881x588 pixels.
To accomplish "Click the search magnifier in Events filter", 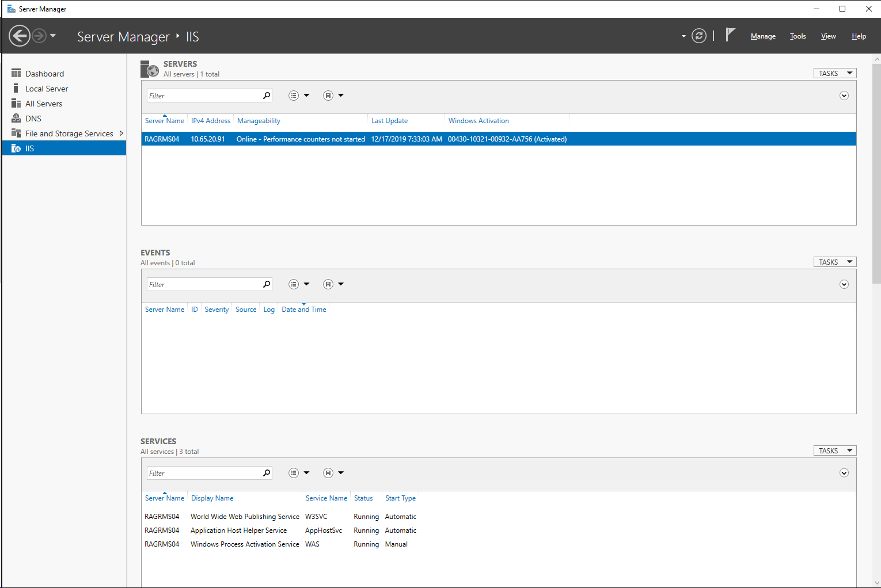I will coord(267,284).
